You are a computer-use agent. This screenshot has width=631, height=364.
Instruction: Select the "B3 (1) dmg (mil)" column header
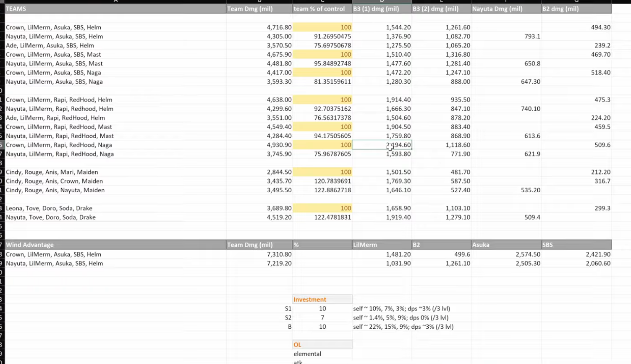pyautogui.click(x=382, y=9)
